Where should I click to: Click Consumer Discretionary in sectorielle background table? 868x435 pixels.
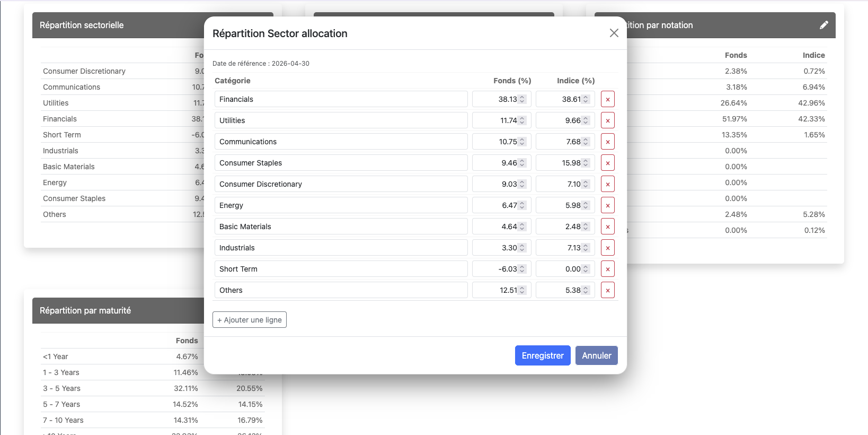(x=84, y=71)
